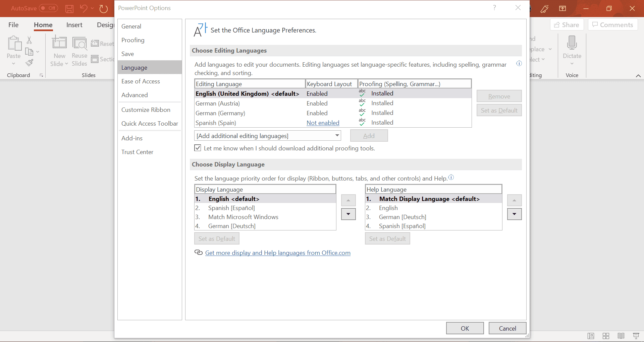The image size is (644, 342).
Task: Click the Repeat action icon
Action: tap(103, 9)
